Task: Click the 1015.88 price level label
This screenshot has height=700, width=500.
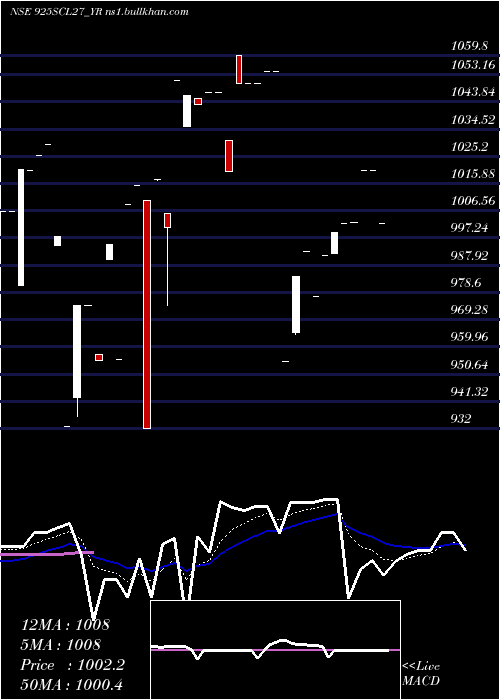Action: click(x=473, y=174)
